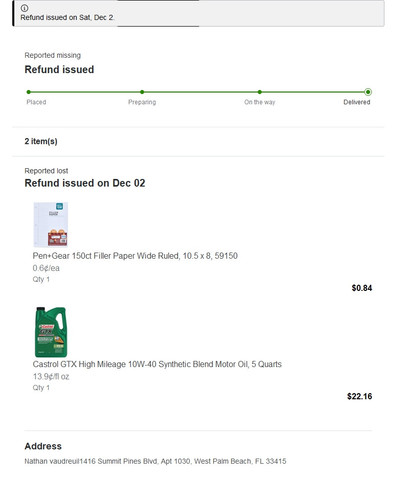Click the Reported missing label
The width and height of the screenshot is (409, 500).
pos(53,55)
